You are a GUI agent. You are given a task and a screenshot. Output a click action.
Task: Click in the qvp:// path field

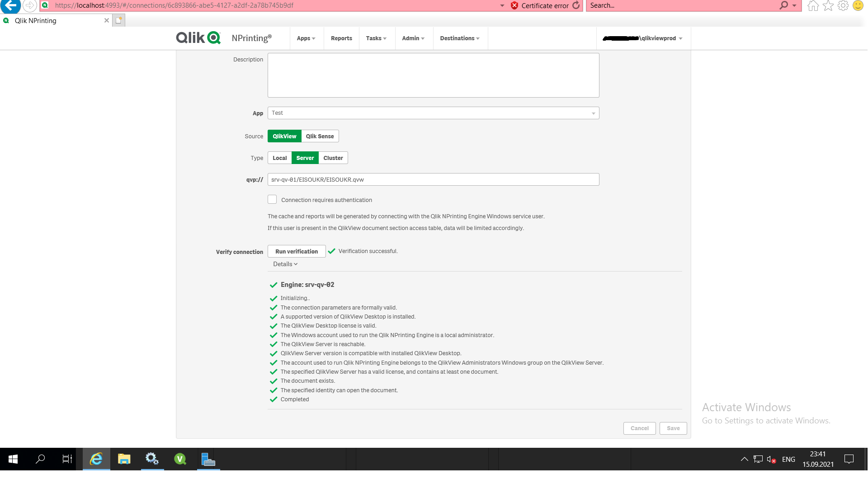433,180
